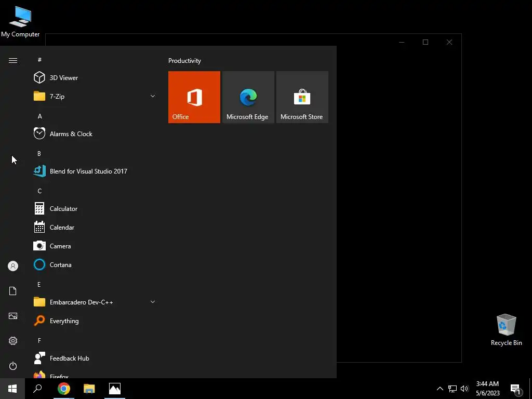Viewport: 532px width, 399px height.
Task: Open the Microsoft Store tile
Action: 302,97
